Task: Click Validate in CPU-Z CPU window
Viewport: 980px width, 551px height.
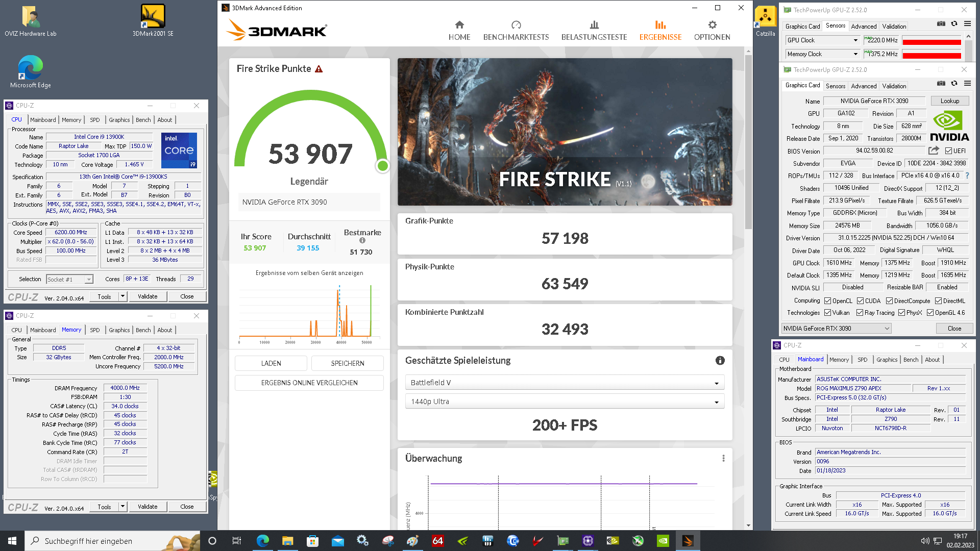Action: (148, 296)
